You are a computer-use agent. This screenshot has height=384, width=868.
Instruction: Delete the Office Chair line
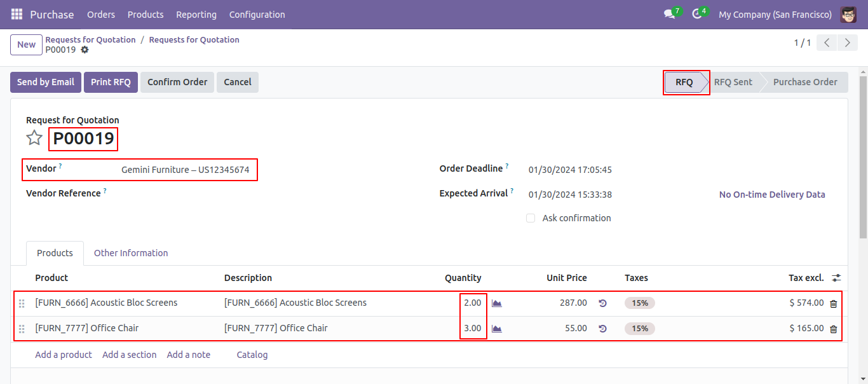point(834,329)
